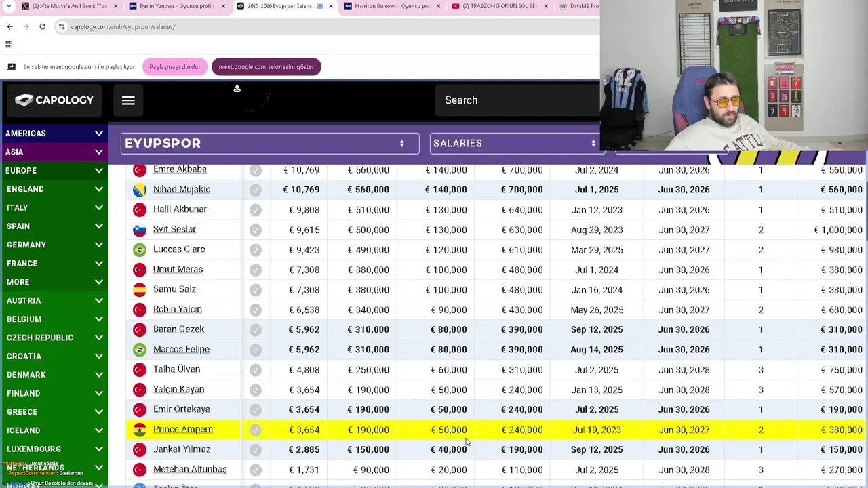Open Emre Akbaba player link
Screen dimensions: 868x488
[x=180, y=169]
